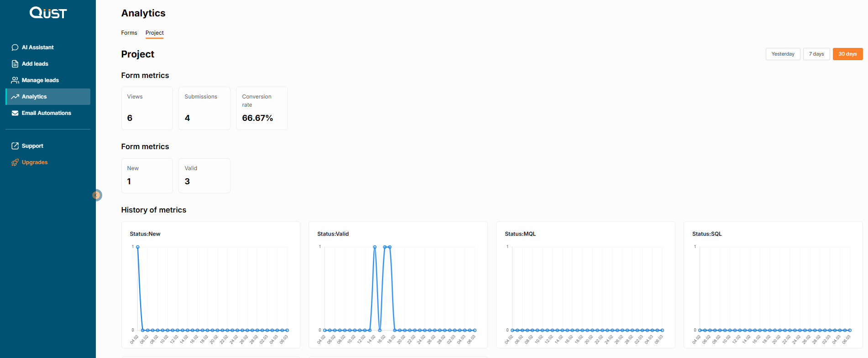This screenshot has width=868, height=358.
Task: Switch to the Forms tab
Action: tap(129, 33)
